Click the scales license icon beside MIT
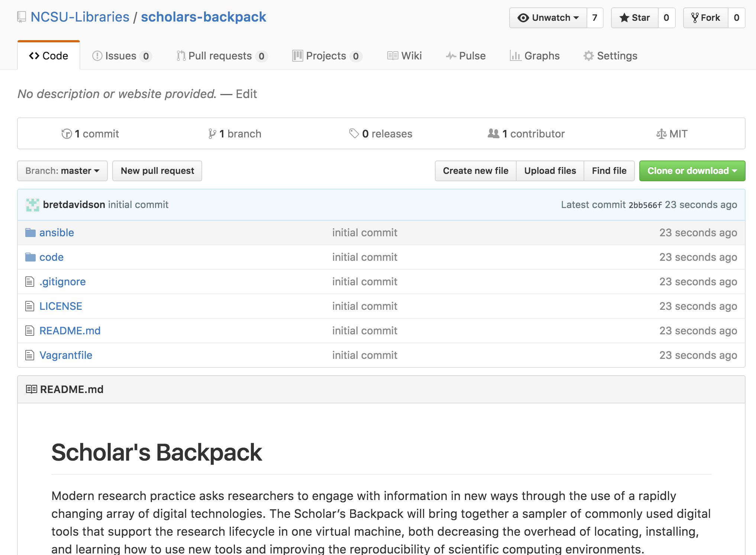Image resolution: width=756 pixels, height=555 pixels. point(661,134)
